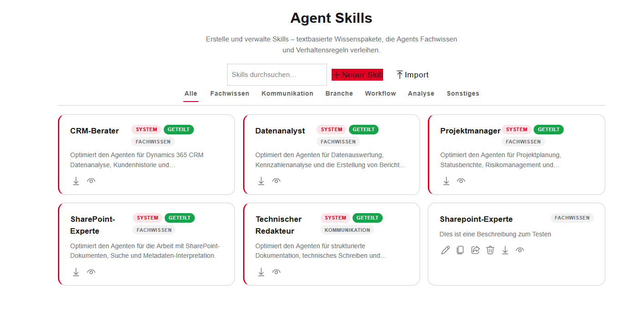Focus the Skills durchsuchen search field
644x327 pixels.
277,75
